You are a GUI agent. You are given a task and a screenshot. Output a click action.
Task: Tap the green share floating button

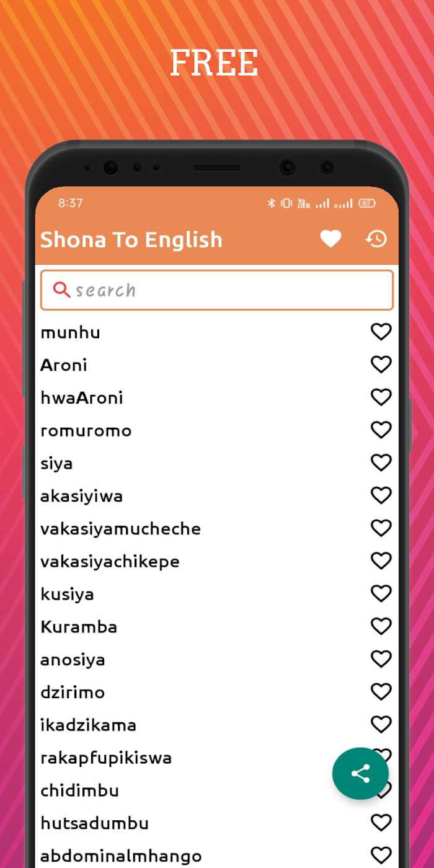coord(360,773)
